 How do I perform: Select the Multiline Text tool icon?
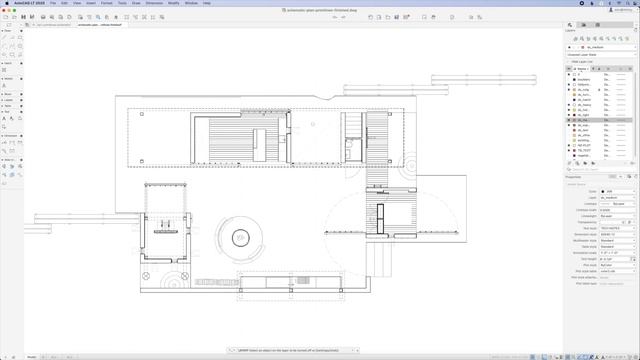tap(4, 118)
